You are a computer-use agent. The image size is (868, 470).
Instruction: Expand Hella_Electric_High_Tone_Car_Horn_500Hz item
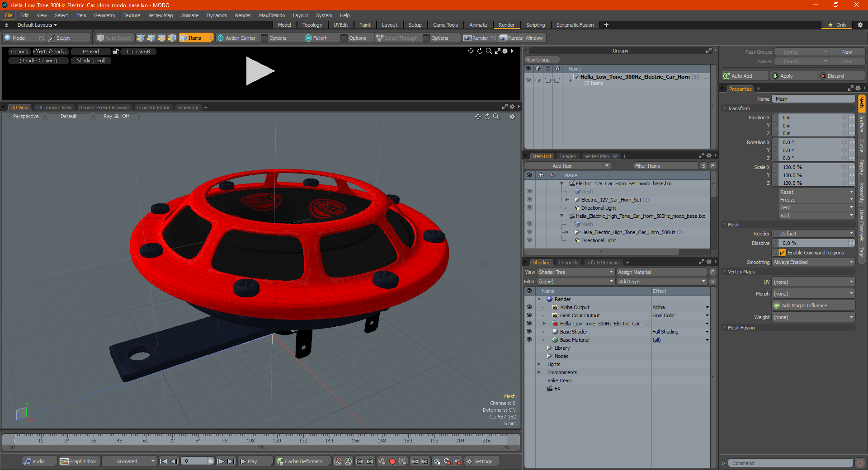[x=567, y=232]
